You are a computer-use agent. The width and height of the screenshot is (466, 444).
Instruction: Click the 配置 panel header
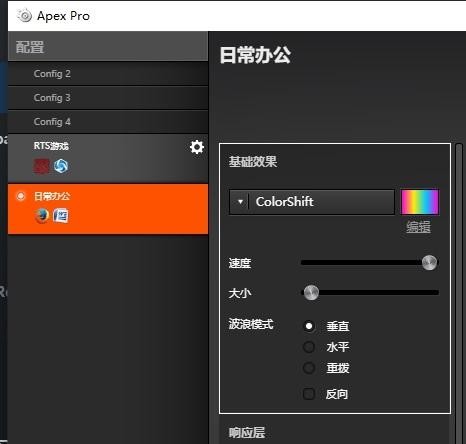coord(108,46)
